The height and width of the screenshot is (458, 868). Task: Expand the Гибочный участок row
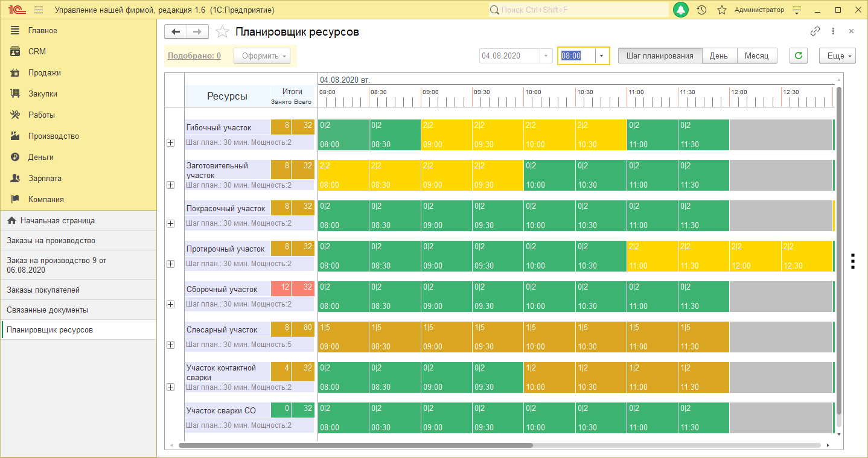click(170, 142)
